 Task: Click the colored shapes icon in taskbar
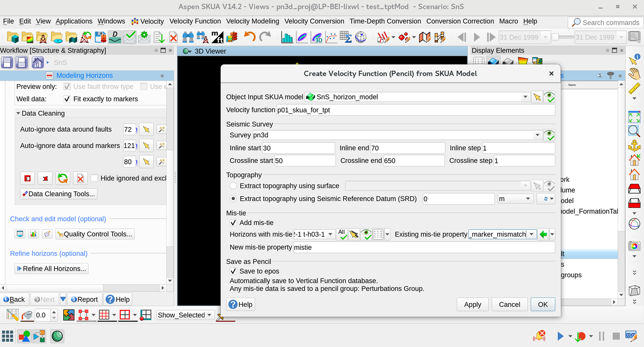coord(24,336)
